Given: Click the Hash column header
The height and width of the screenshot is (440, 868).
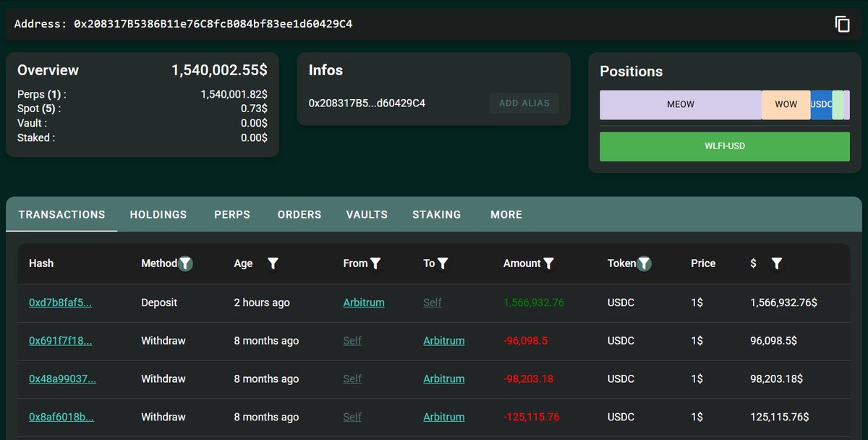Looking at the screenshot, I should click(41, 263).
